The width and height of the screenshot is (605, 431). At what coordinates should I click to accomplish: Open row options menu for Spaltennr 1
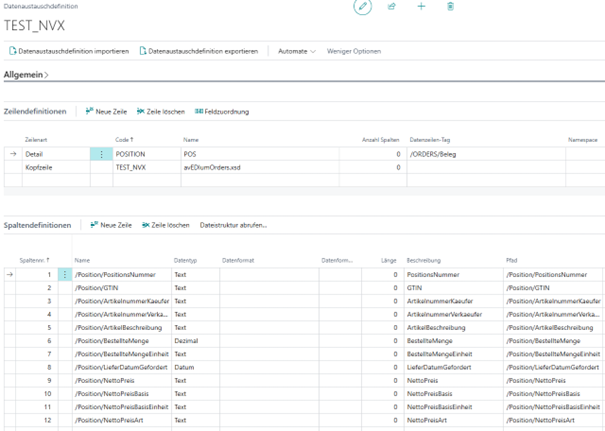click(x=64, y=274)
